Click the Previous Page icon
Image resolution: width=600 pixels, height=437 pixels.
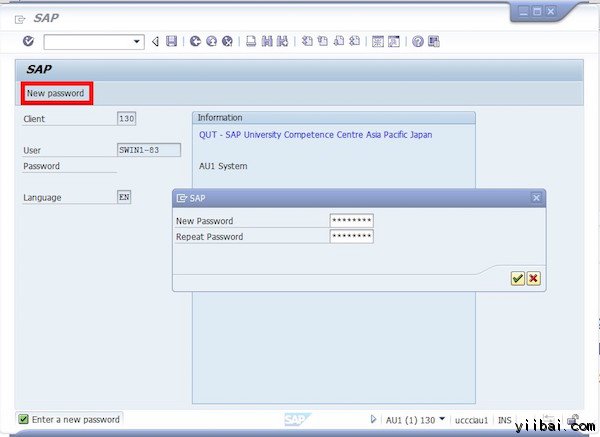coord(323,41)
